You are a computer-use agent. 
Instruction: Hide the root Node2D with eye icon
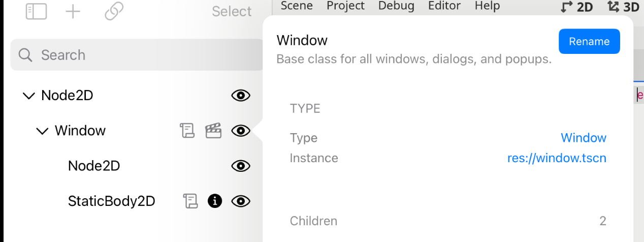tap(241, 96)
